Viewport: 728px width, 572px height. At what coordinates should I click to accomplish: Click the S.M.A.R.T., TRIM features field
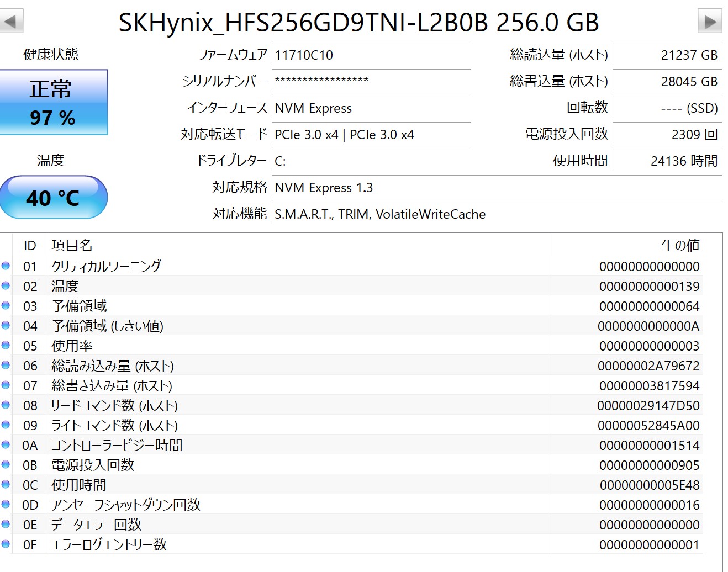(497, 214)
